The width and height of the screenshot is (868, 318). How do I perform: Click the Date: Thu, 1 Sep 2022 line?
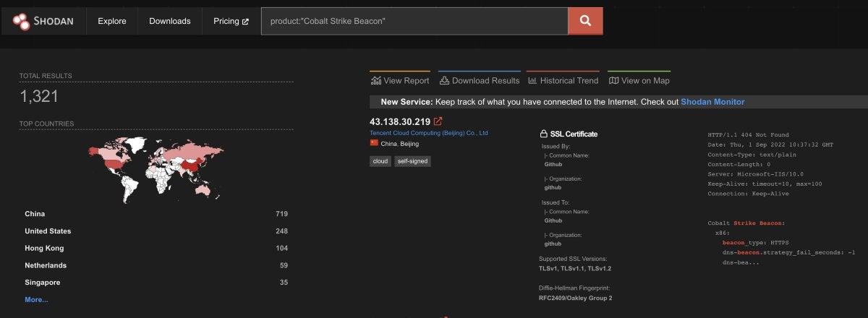[x=770, y=145]
